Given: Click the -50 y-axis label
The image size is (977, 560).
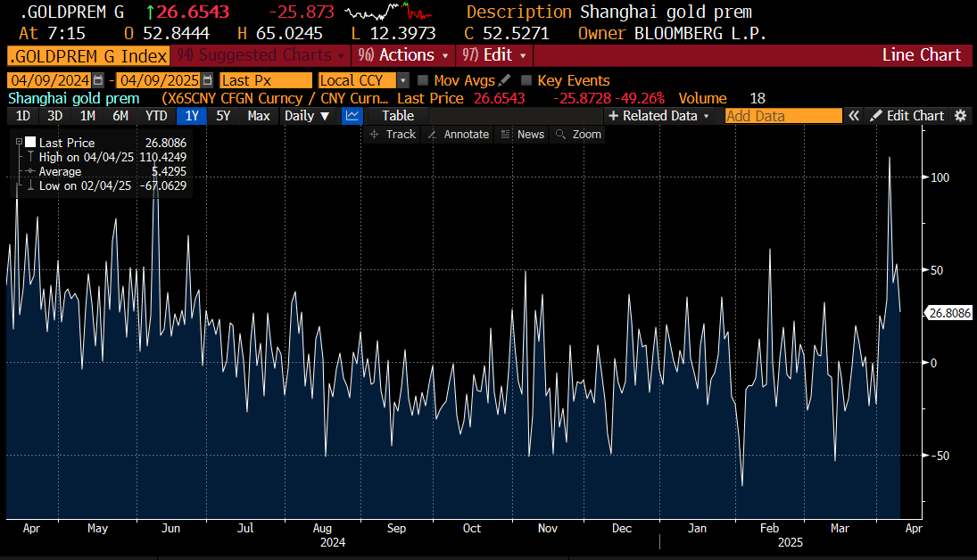Looking at the screenshot, I should point(940,456).
